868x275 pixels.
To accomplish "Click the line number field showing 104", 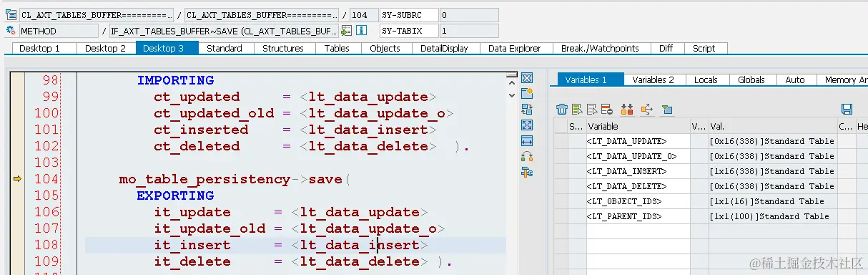I will [364, 14].
